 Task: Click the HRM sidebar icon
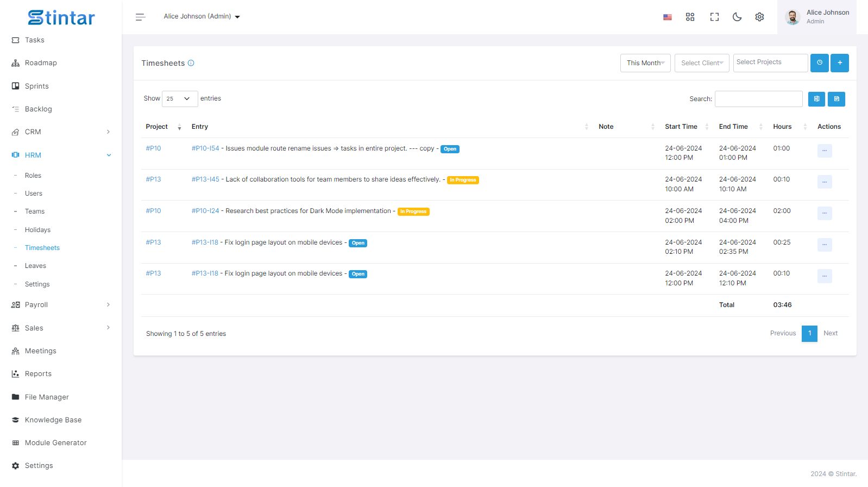pyautogui.click(x=15, y=155)
